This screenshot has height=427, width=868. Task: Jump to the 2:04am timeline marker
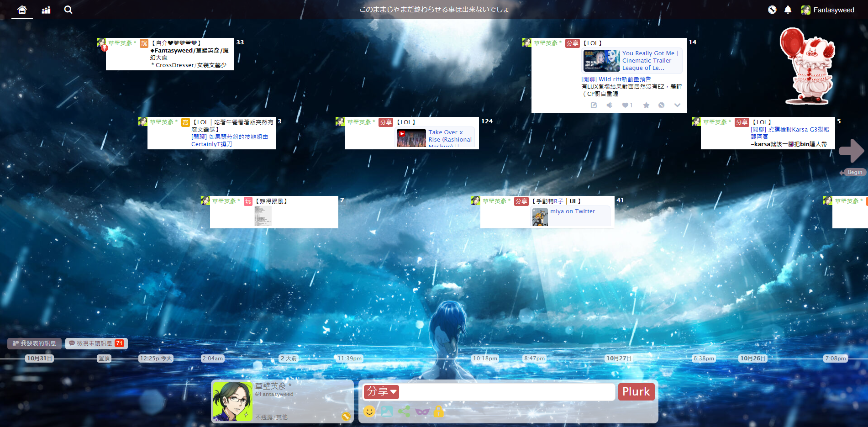[213, 358]
